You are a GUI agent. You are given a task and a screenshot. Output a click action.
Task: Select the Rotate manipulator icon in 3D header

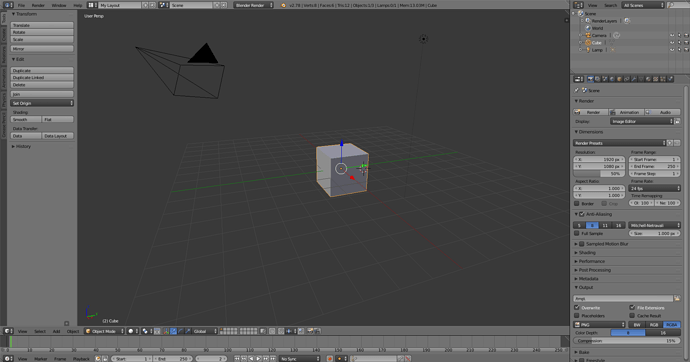click(180, 331)
